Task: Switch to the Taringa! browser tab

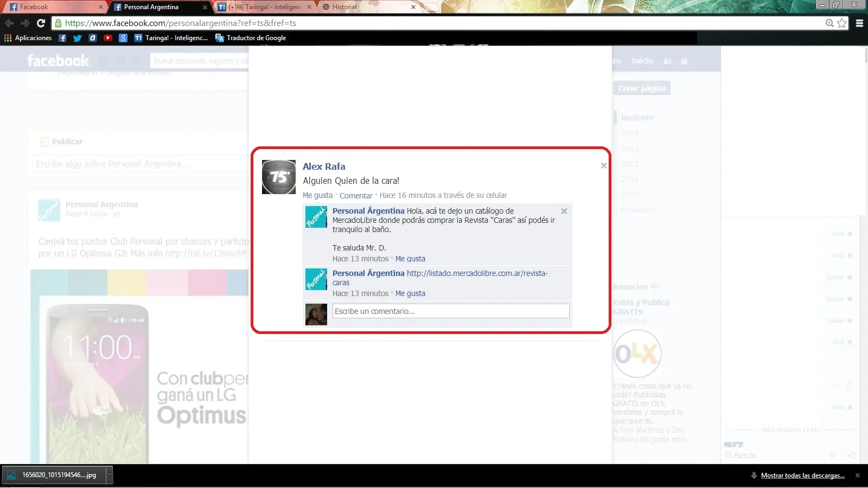Action: (264, 7)
